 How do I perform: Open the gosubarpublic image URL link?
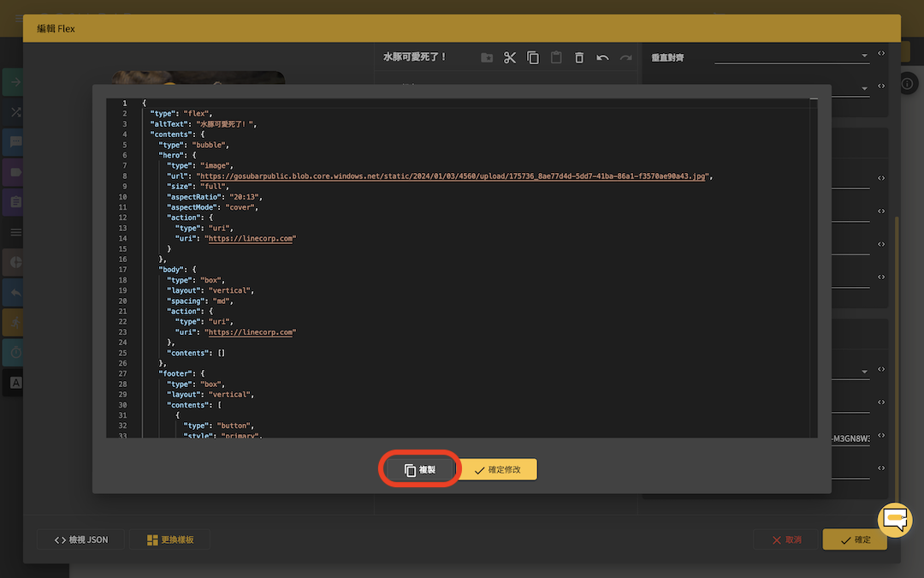(x=453, y=176)
